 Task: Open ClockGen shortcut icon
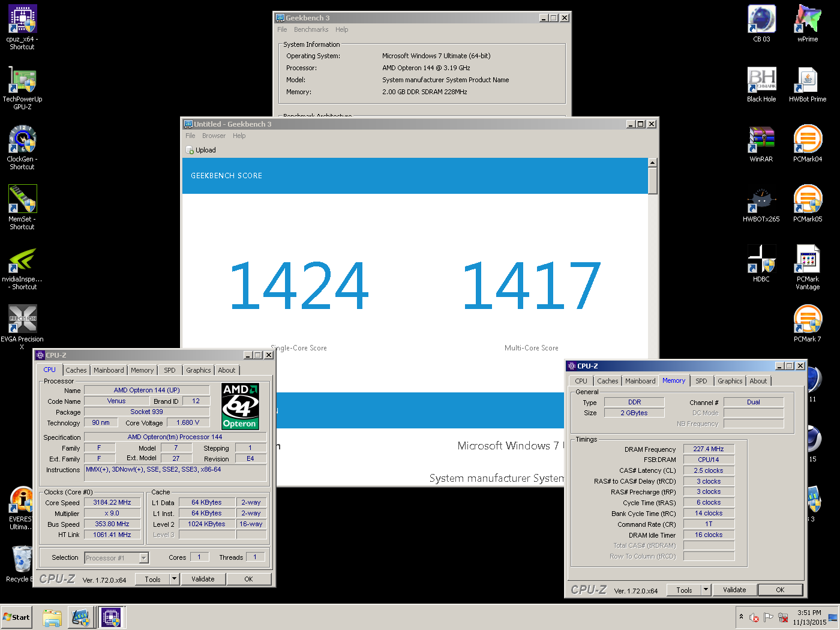pos(22,147)
